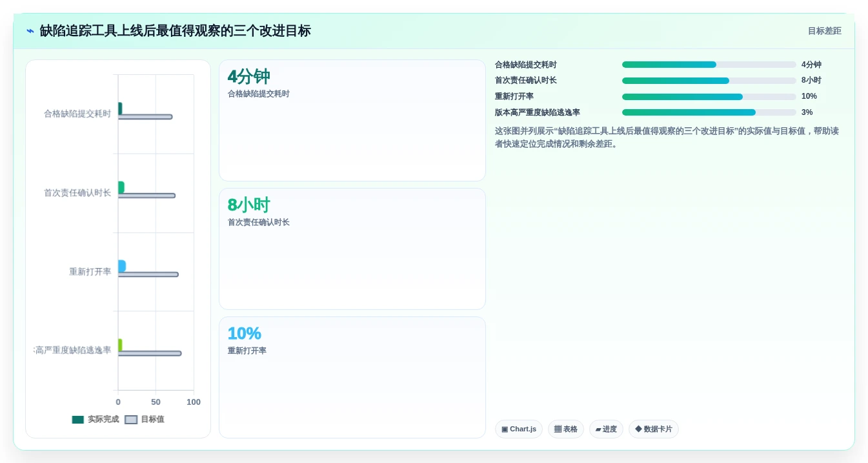Click the target bar for 合格缺陷提交耗时
868x463 pixels.
click(145, 117)
